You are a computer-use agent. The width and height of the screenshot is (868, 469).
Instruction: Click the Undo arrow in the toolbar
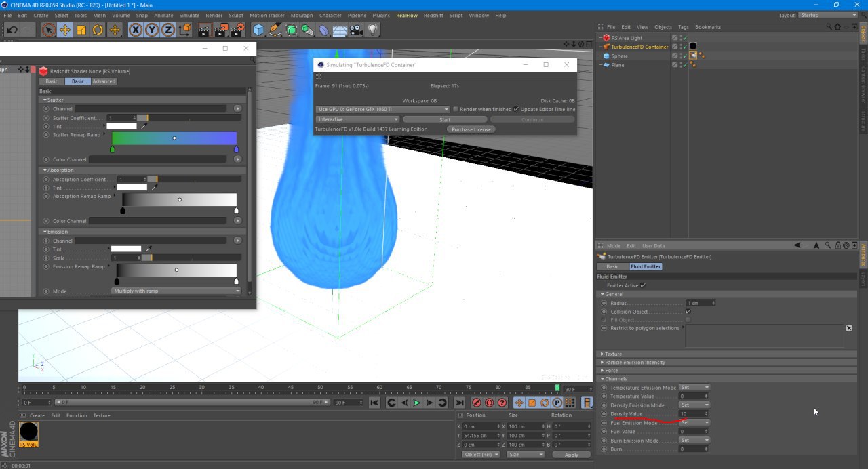(12, 30)
